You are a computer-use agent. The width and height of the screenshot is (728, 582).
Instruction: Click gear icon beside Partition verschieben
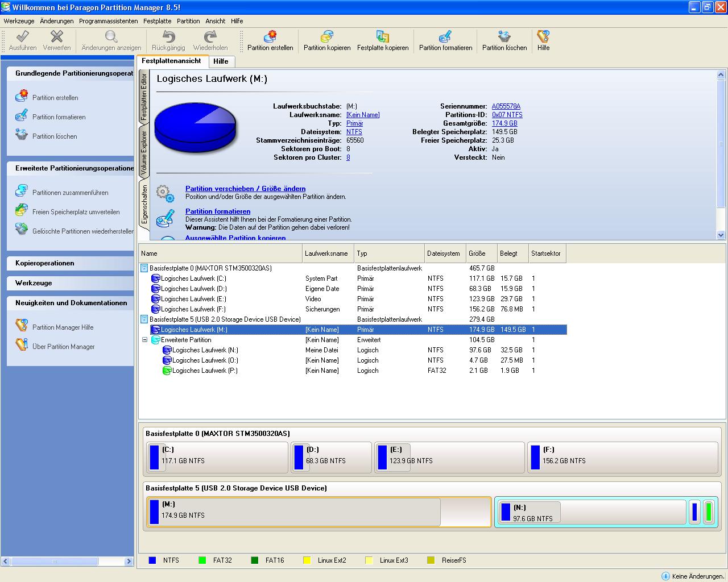click(166, 193)
